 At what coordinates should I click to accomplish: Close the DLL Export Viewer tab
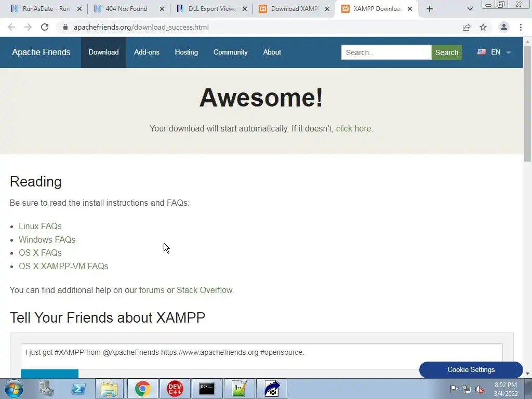(x=245, y=9)
